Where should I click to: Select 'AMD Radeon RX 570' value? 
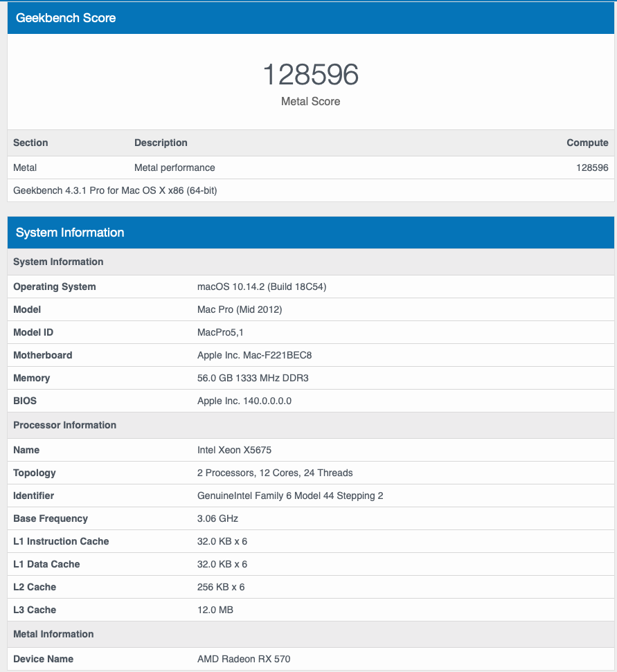coord(244,659)
